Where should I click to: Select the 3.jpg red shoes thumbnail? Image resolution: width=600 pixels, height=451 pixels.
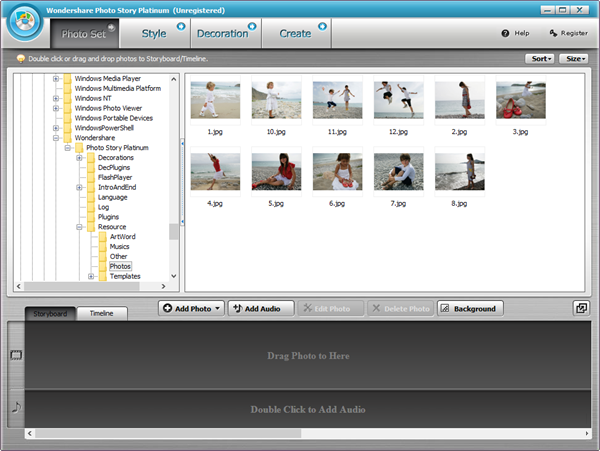[520, 100]
